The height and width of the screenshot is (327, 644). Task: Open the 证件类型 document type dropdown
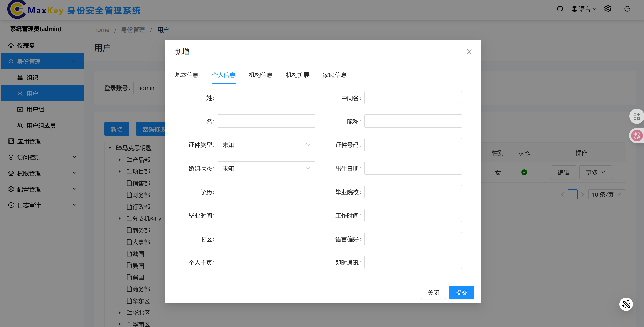tap(266, 144)
